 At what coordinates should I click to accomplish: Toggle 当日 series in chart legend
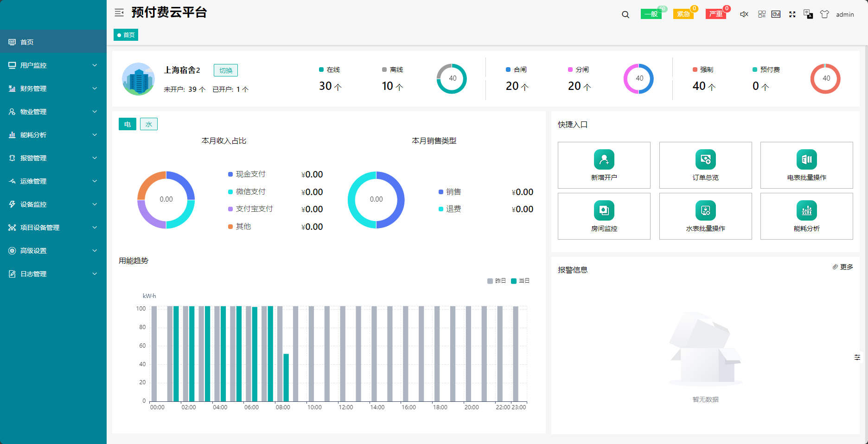tap(520, 281)
